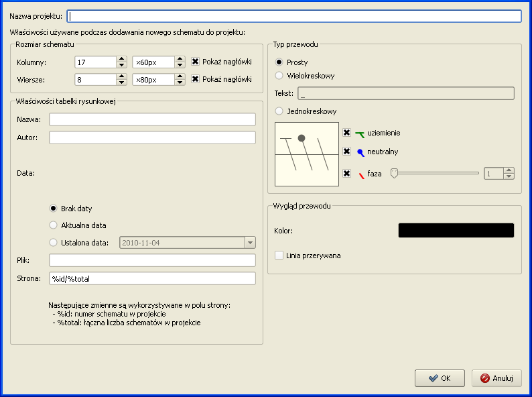The height and width of the screenshot is (397, 532).
Task: Open the Ustalona data date dropdown
Action: pos(250,243)
